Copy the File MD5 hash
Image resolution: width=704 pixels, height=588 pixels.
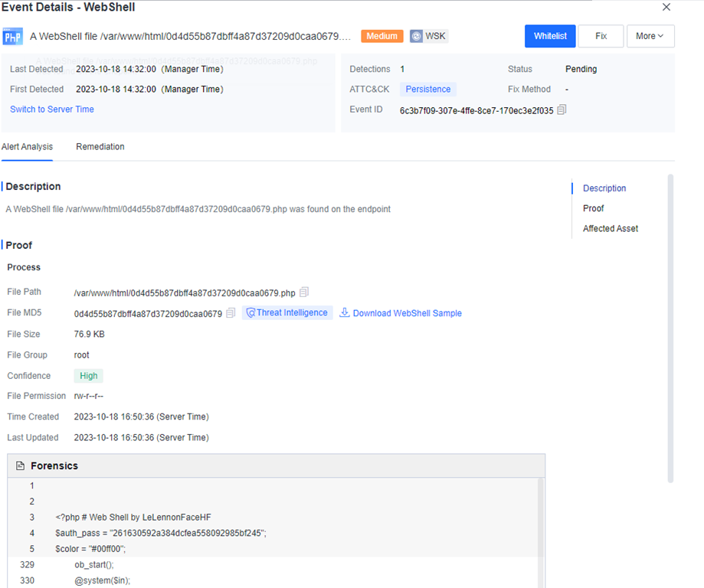(x=231, y=313)
